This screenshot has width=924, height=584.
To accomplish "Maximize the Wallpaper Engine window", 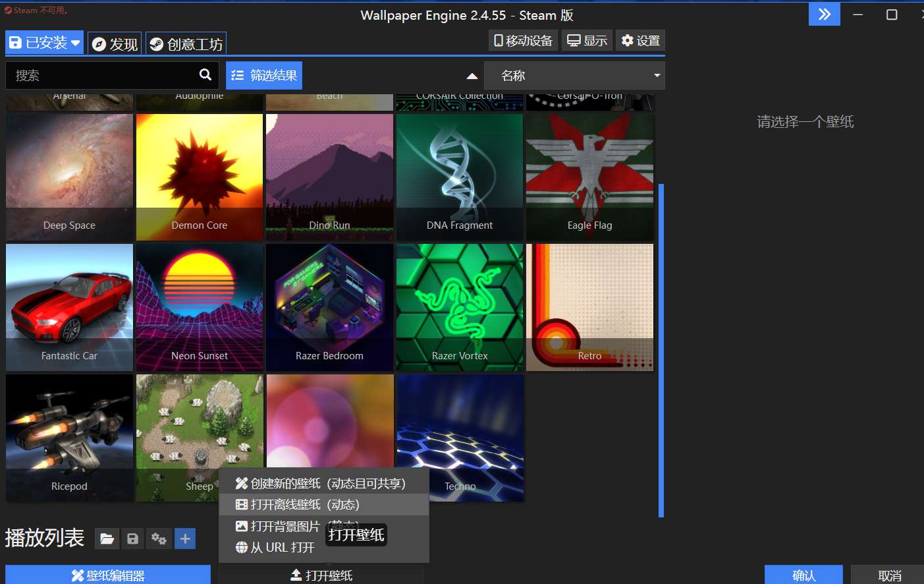I will [892, 15].
